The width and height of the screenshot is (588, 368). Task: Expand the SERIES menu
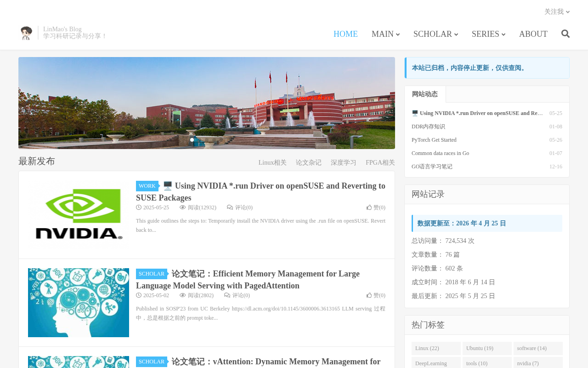[488, 34]
